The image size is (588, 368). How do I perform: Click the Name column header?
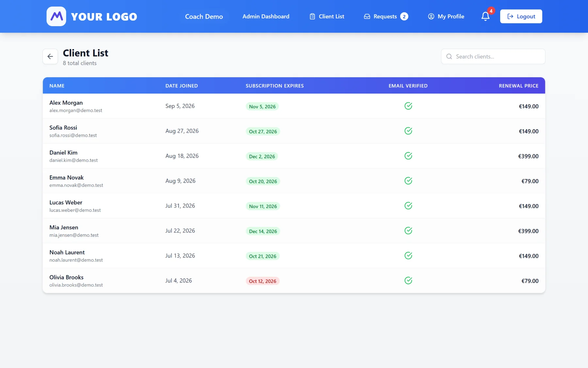tap(57, 86)
